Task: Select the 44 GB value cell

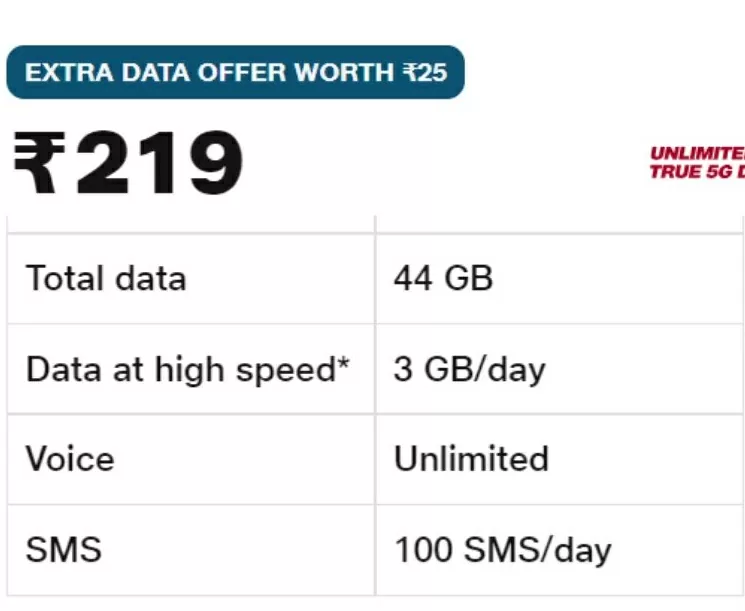Action: click(560, 278)
